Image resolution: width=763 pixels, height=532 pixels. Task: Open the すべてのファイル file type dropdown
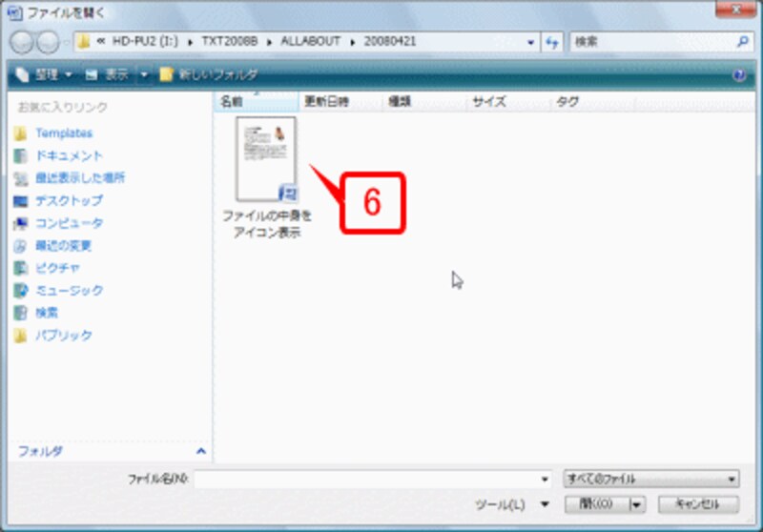(651, 479)
